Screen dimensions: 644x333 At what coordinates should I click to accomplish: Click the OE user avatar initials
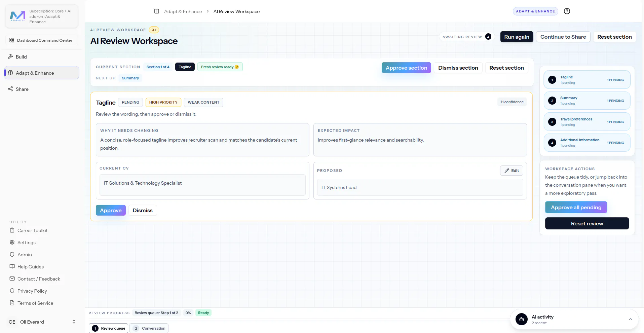point(12,322)
